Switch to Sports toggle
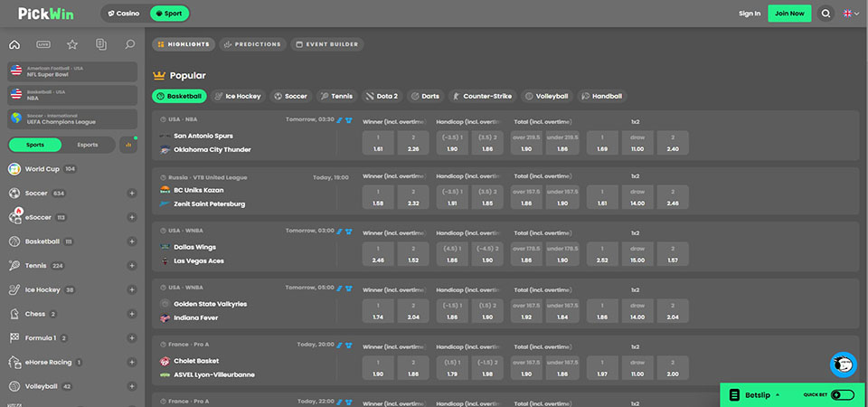 (35, 145)
